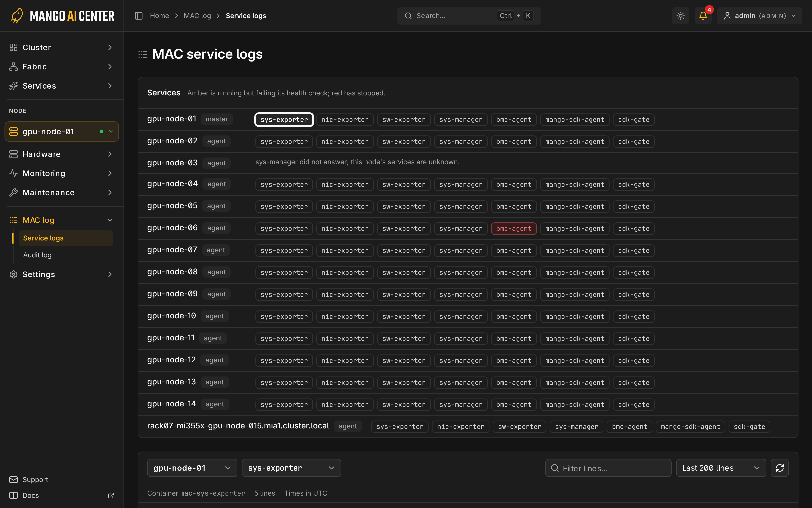Image resolution: width=812 pixels, height=508 pixels.
Task: Click the Services sparkle icon
Action: pyautogui.click(x=13, y=86)
